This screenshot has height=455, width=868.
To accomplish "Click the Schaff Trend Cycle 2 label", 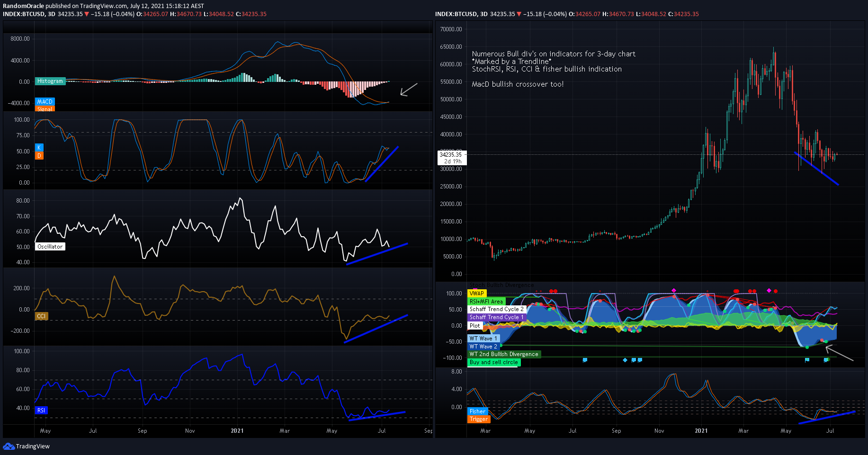I will pyautogui.click(x=497, y=309).
